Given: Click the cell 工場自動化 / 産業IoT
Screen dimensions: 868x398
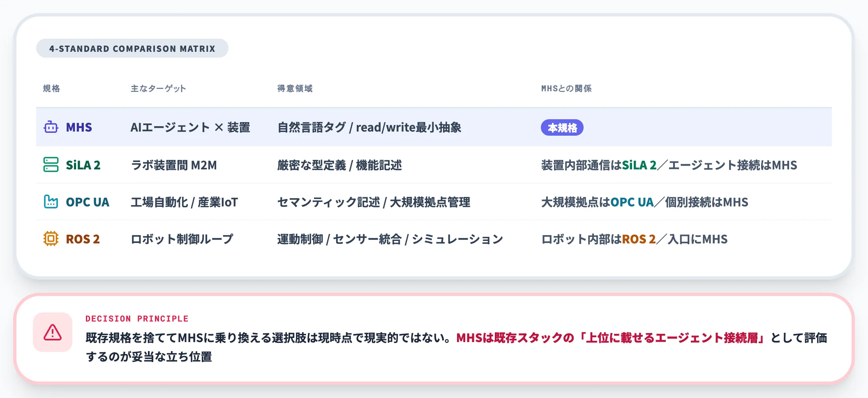Looking at the screenshot, I should 184,202.
